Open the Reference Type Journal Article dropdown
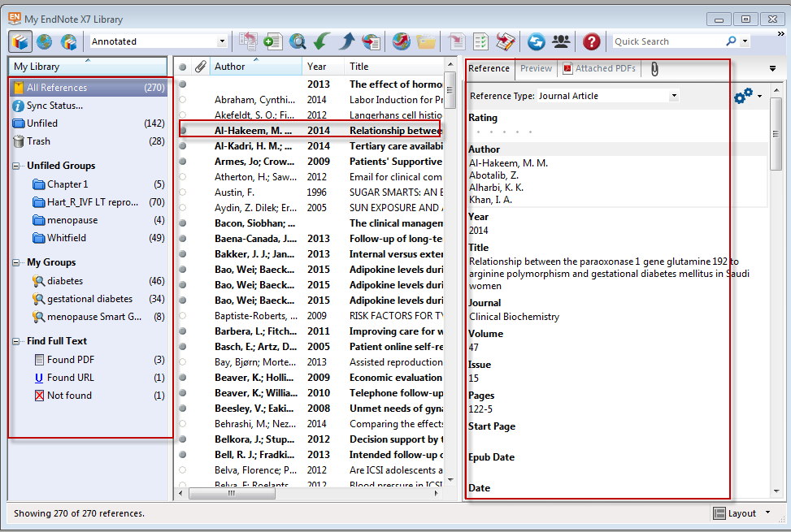The width and height of the screenshot is (791, 532). pyautogui.click(x=674, y=96)
